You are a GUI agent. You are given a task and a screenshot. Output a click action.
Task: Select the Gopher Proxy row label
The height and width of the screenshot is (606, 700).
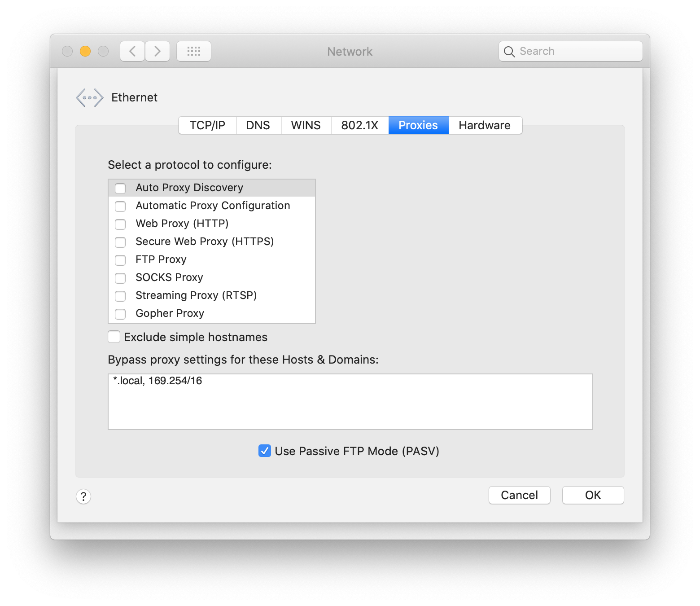tap(170, 313)
